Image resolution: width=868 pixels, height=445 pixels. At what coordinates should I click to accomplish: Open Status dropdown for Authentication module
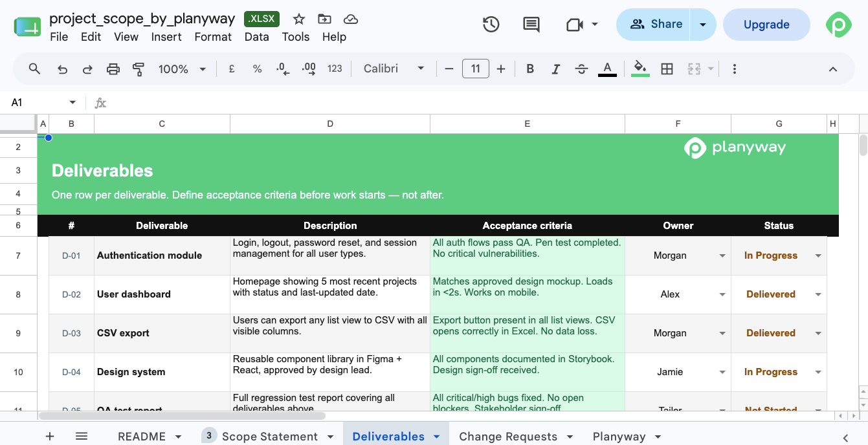pos(818,256)
